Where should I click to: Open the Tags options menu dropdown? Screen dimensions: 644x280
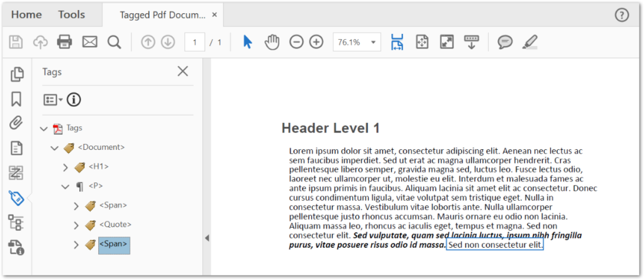53,99
